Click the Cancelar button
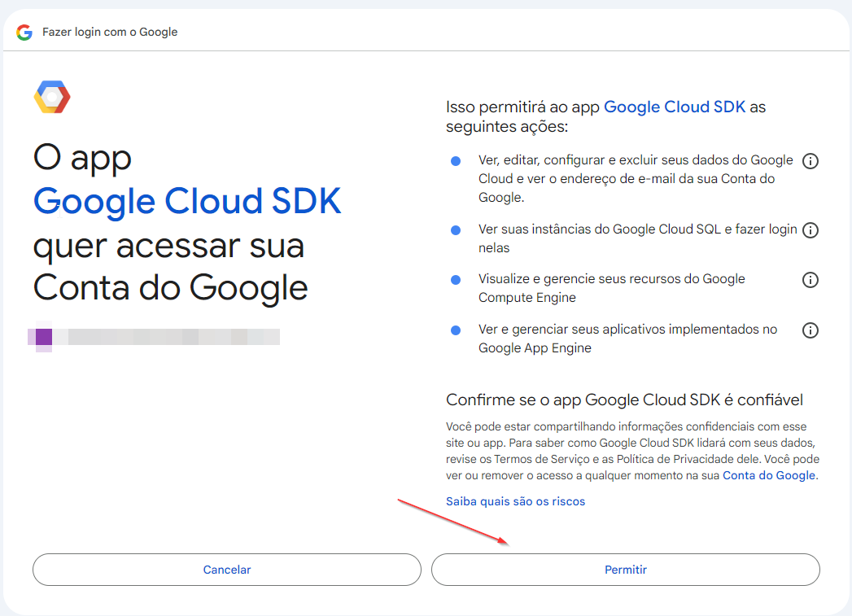Screen dimensions: 852x616 pos(226,570)
